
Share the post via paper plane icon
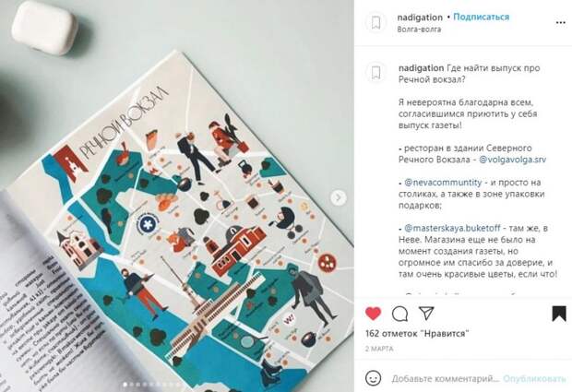[426, 314]
